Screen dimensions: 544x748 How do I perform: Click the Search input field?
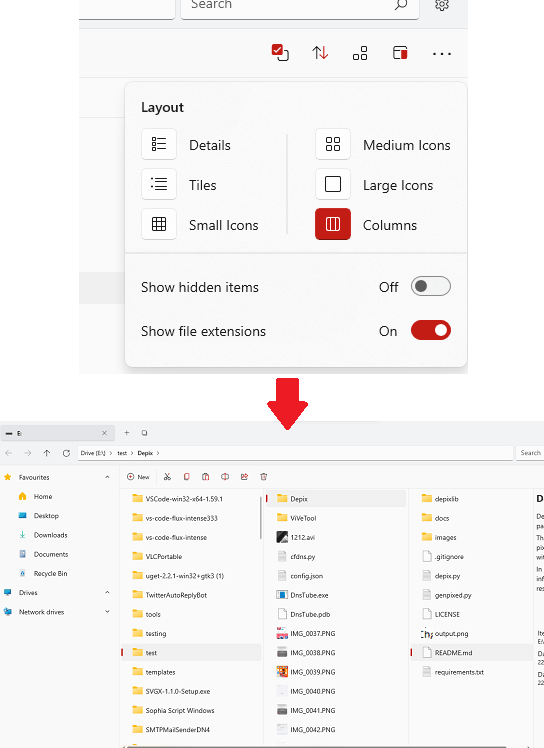click(300, 6)
